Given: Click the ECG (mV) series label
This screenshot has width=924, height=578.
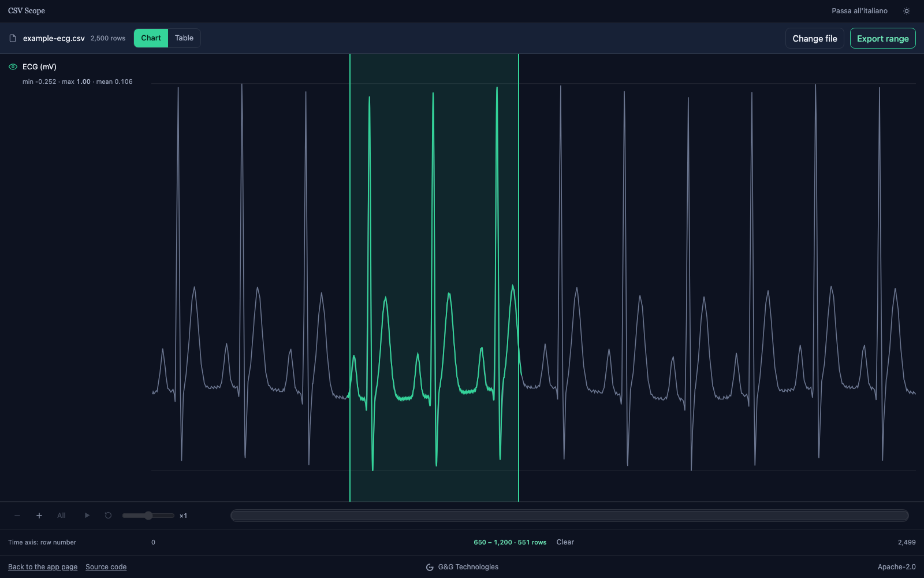Looking at the screenshot, I should (x=39, y=67).
